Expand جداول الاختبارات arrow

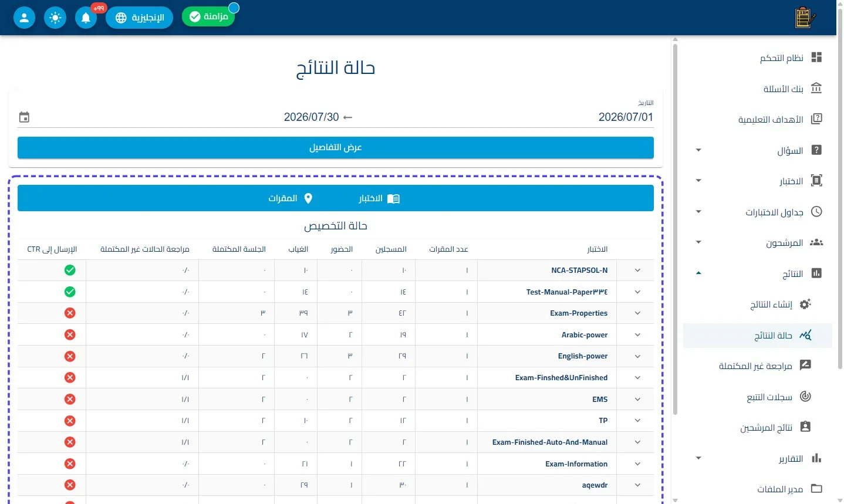(x=698, y=212)
